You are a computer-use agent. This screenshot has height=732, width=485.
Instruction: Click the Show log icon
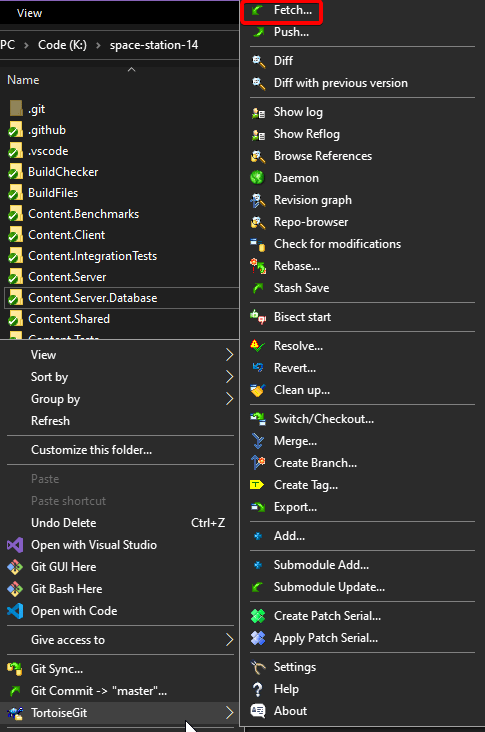click(x=258, y=113)
